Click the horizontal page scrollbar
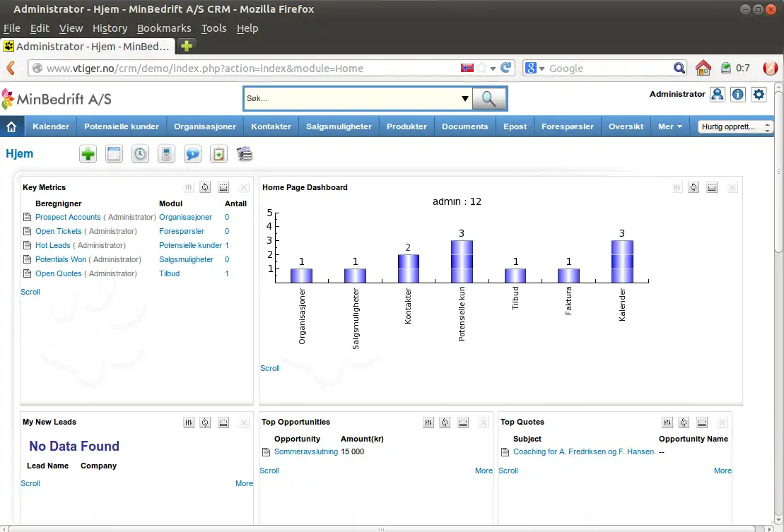The height and width of the screenshot is (532, 784). point(382,528)
